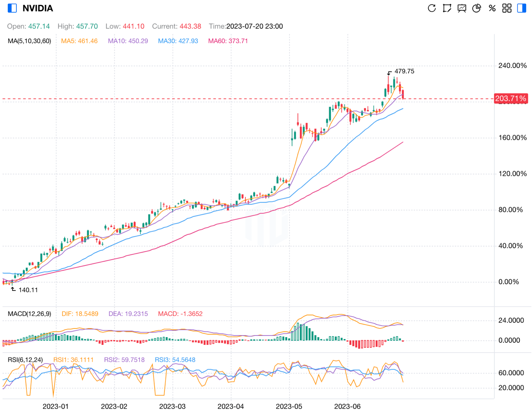
Task: Click the 140.11 low price marker
Action: [28, 290]
